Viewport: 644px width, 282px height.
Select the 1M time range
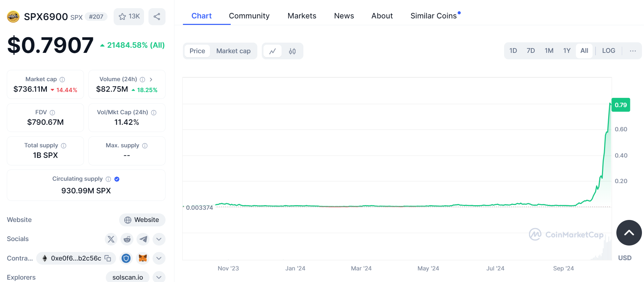click(549, 51)
